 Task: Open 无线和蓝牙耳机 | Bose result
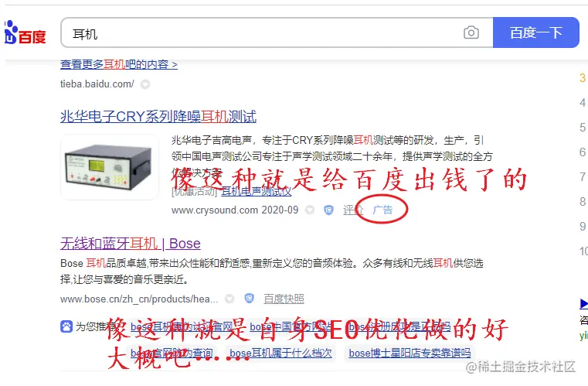pyautogui.click(x=131, y=244)
